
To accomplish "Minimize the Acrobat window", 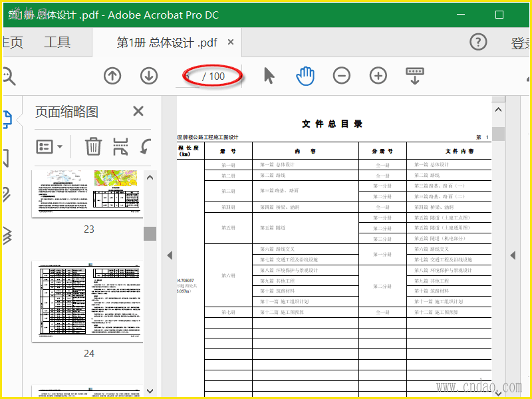I will click(461, 14).
